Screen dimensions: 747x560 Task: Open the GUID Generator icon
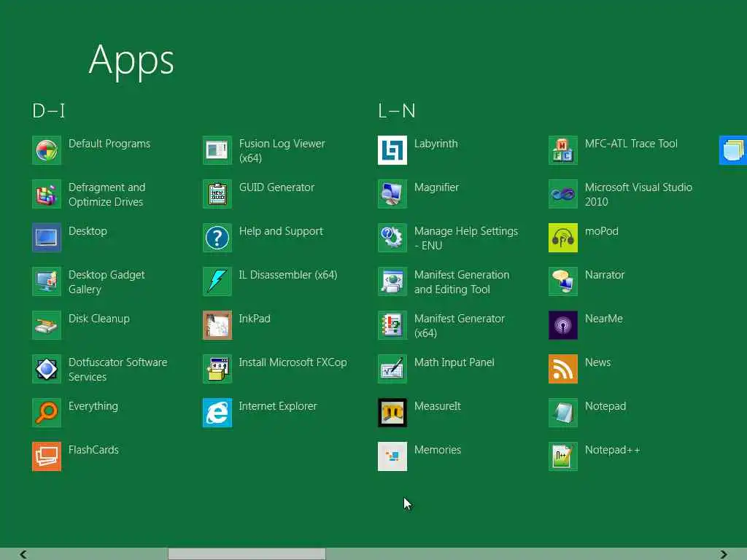tap(217, 194)
